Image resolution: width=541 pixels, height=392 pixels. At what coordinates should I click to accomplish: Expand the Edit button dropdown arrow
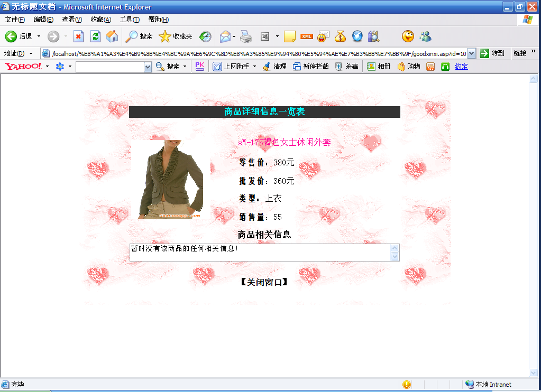(x=277, y=36)
